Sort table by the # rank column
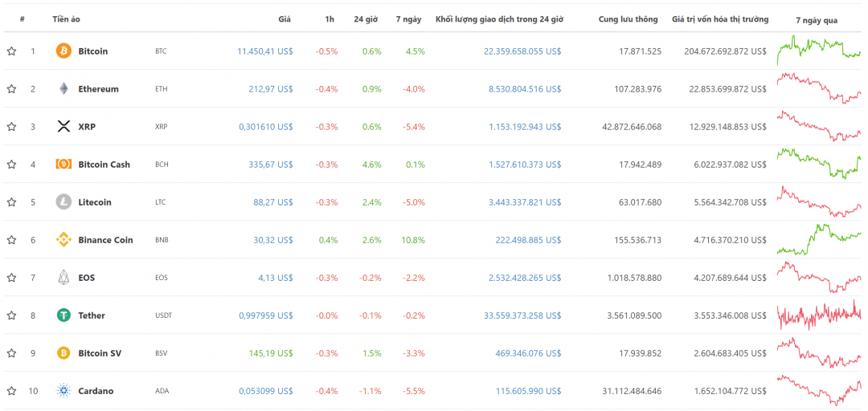Image resolution: width=868 pixels, height=411 pixels. tap(23, 18)
